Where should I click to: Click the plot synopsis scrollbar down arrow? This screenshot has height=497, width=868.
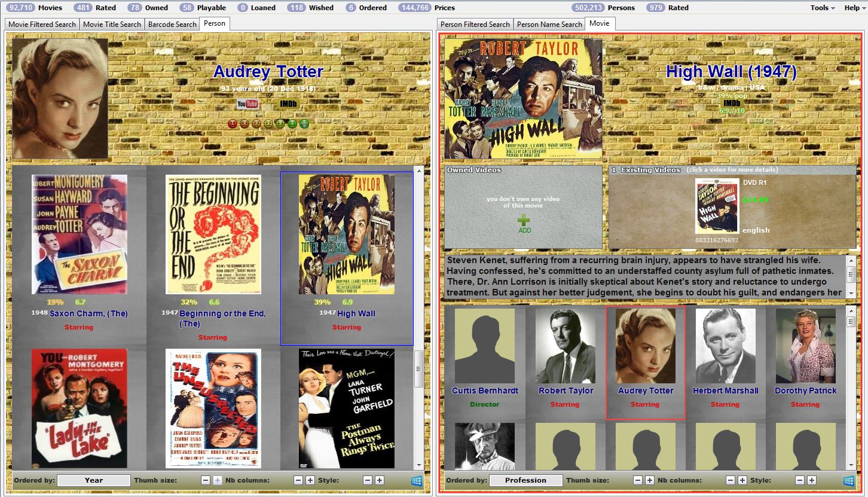tap(851, 294)
